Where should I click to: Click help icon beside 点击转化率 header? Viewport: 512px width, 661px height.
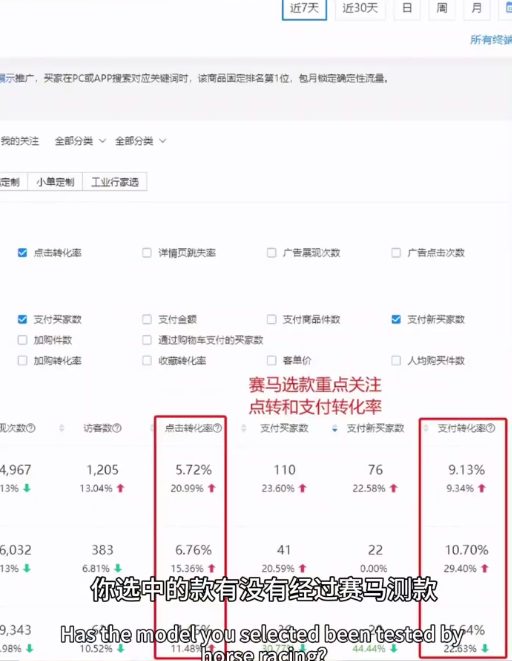coord(217,428)
